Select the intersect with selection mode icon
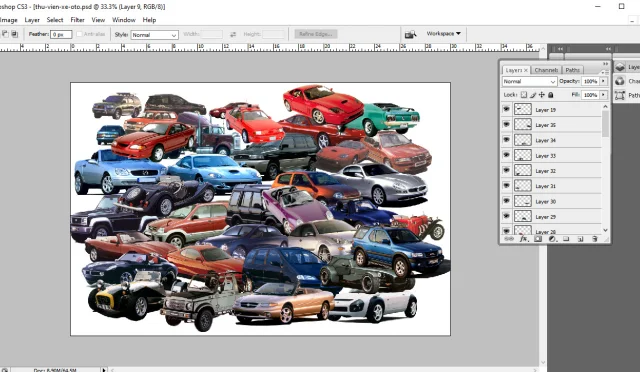 click(x=15, y=34)
